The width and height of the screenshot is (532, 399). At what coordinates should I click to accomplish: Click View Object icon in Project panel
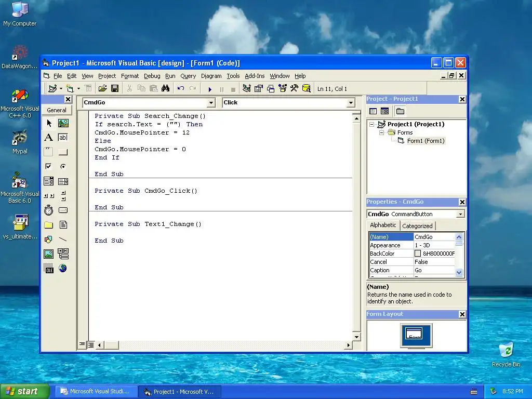pyautogui.click(x=384, y=111)
